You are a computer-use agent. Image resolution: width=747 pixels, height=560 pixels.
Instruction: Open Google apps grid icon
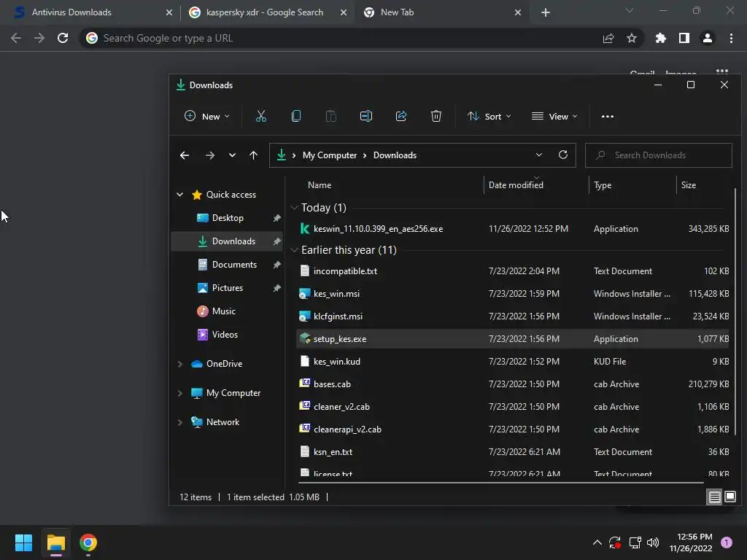tap(721, 72)
